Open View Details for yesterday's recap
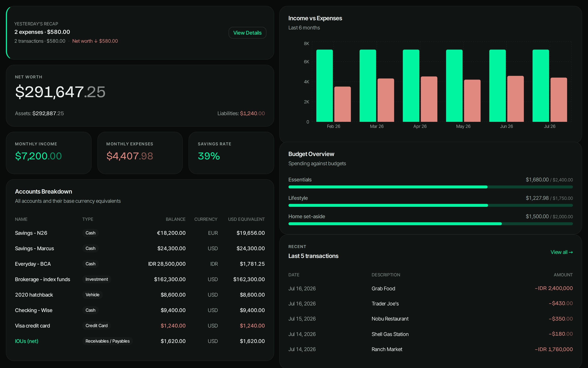The width and height of the screenshot is (588, 368). [247, 33]
